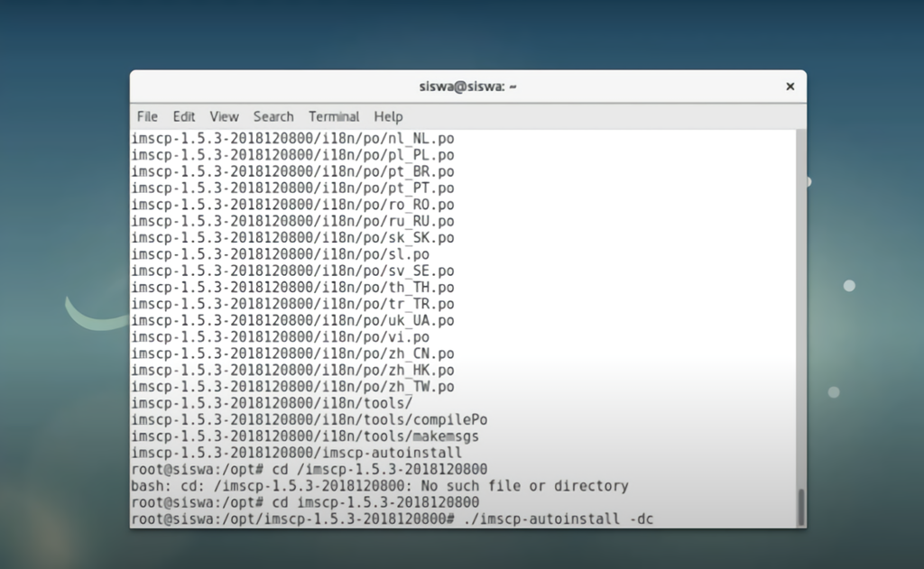Click the line ending in th_TH.po
Image resolution: width=924 pixels, height=569 pixels.
[x=293, y=288]
